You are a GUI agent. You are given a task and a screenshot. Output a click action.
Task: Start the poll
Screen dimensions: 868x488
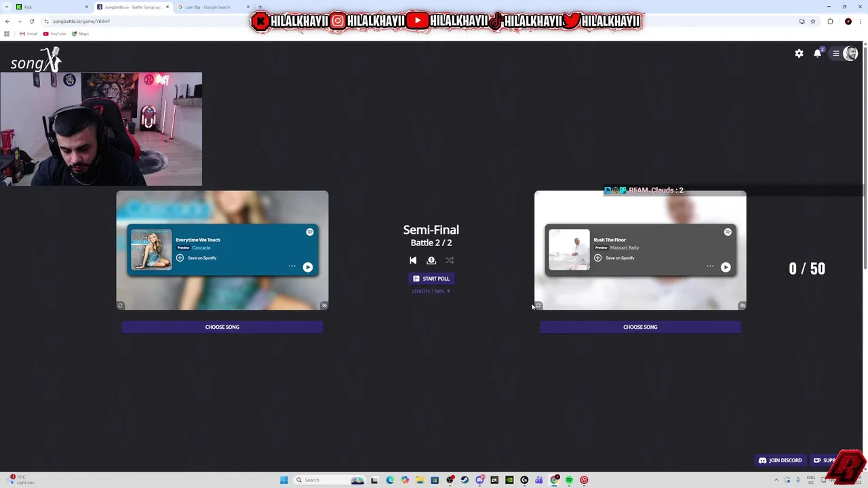431,279
